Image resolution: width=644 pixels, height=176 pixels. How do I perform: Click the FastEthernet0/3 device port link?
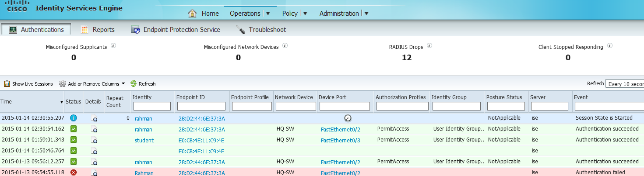click(x=340, y=140)
